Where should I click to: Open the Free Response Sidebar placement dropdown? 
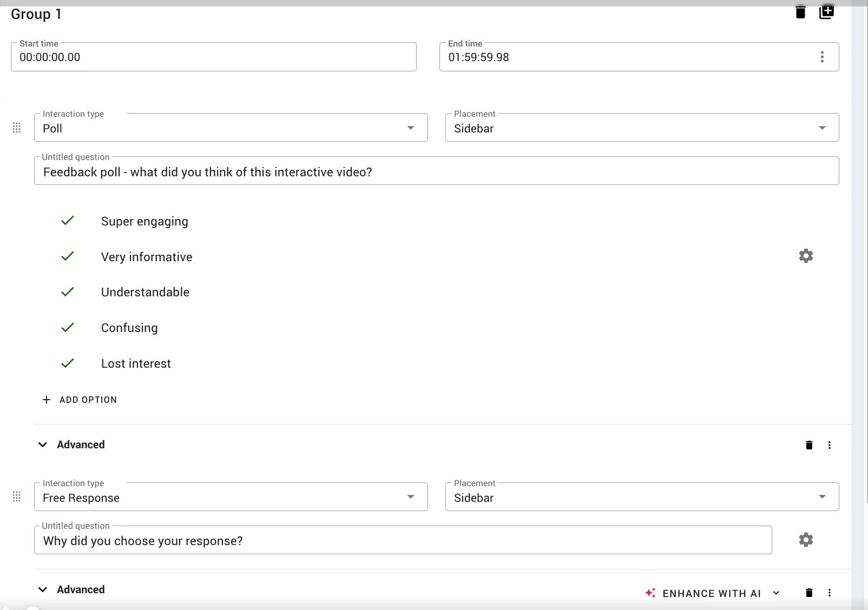642,497
